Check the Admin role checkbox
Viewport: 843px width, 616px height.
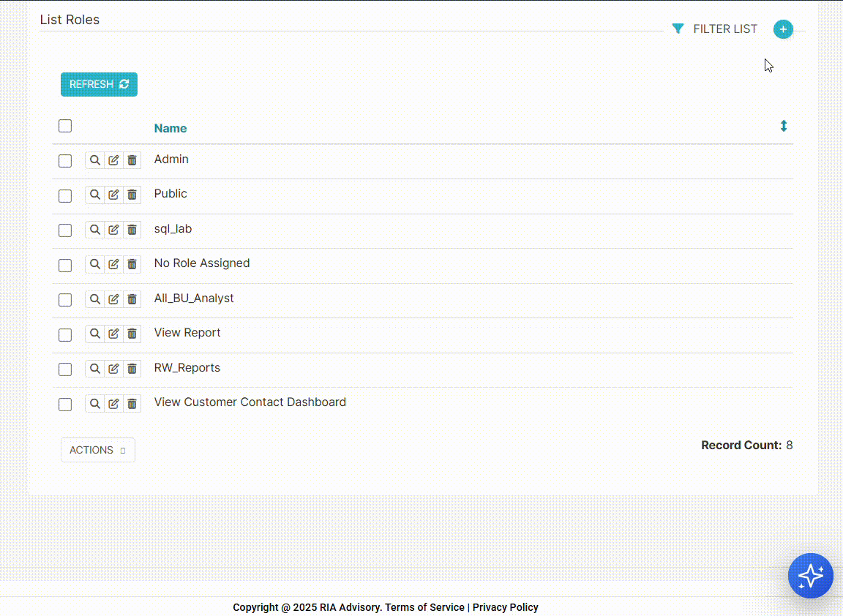[x=65, y=161]
